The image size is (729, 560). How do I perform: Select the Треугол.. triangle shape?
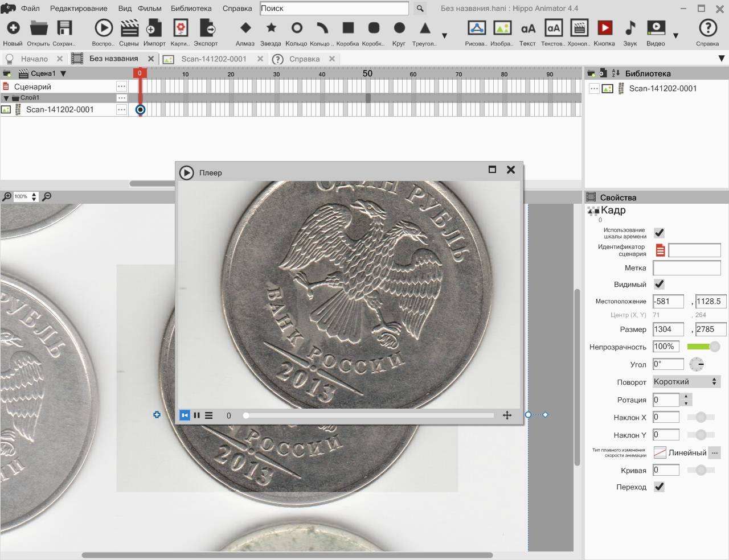(x=425, y=28)
